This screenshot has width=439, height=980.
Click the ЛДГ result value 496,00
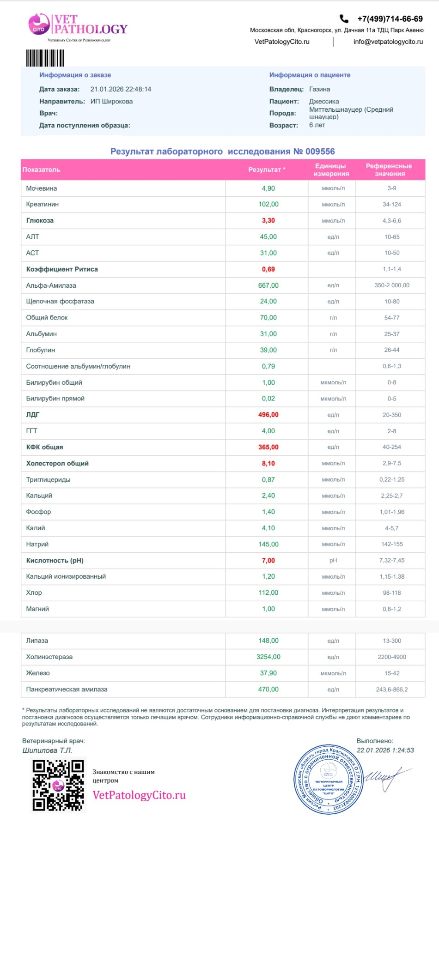[x=268, y=415]
